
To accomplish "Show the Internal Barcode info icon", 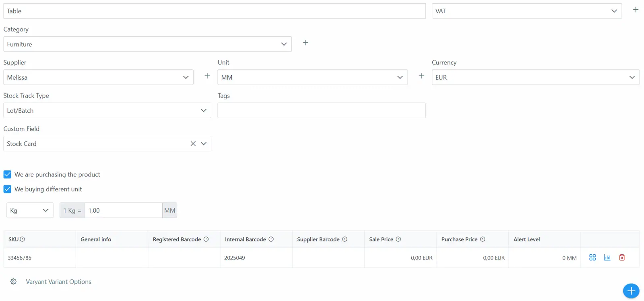I will [x=271, y=239].
